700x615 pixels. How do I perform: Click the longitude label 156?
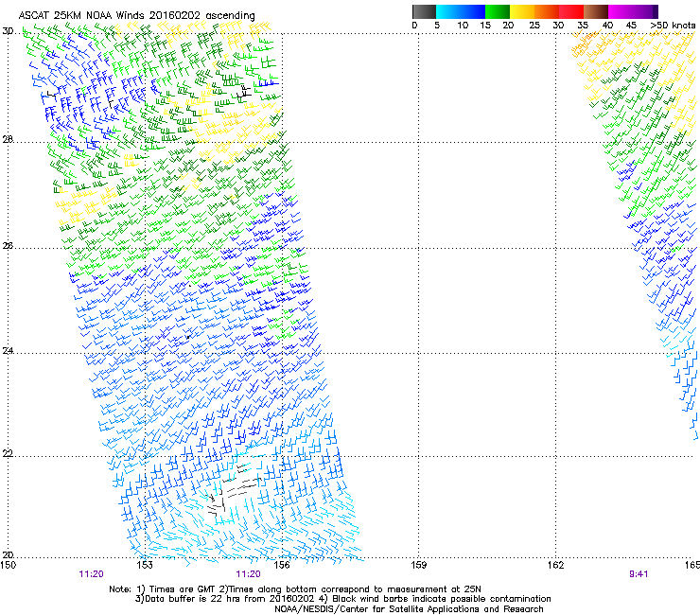tap(282, 565)
